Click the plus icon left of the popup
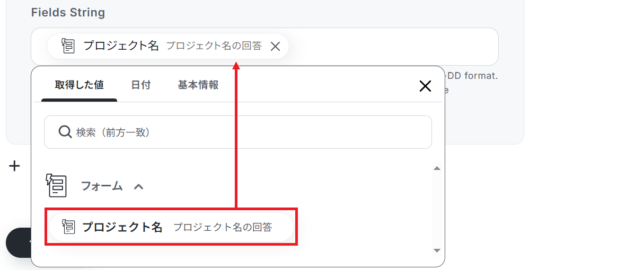Screen dimensions: 644x270 (15, 166)
